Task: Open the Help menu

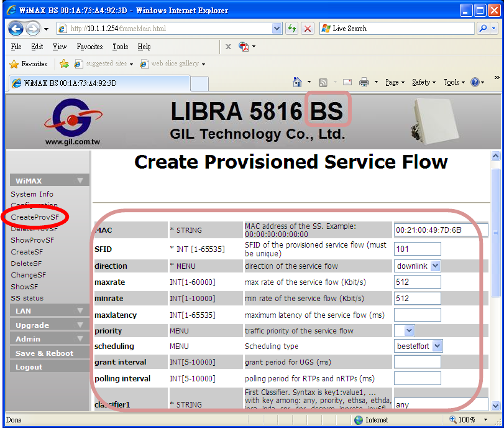Action: click(x=144, y=47)
